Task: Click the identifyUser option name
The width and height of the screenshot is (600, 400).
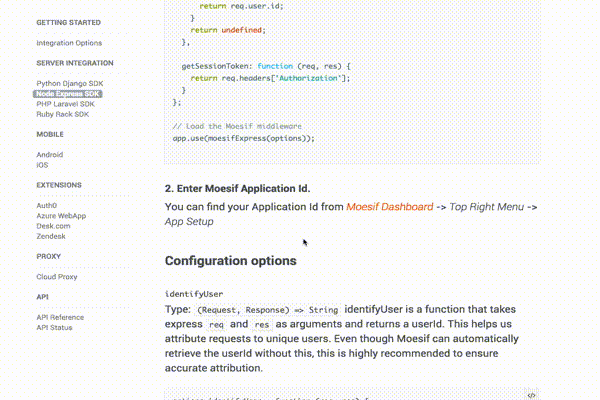Action: 194,294
